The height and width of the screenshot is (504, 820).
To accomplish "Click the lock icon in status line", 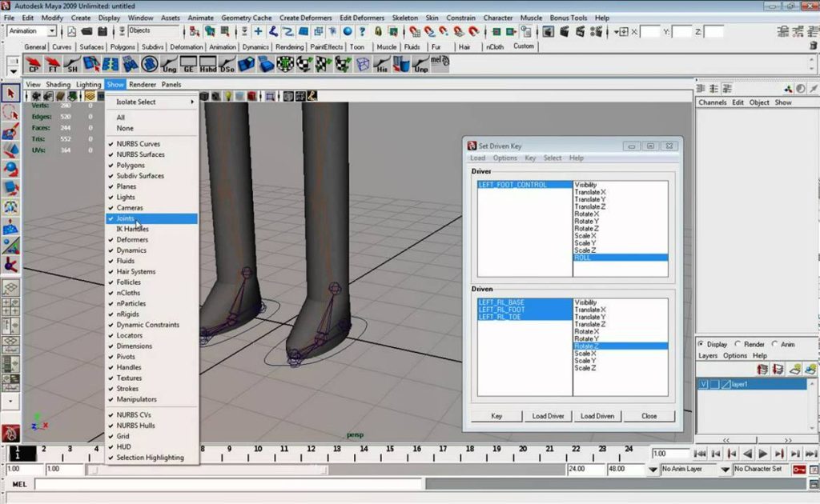I will click(378, 31).
